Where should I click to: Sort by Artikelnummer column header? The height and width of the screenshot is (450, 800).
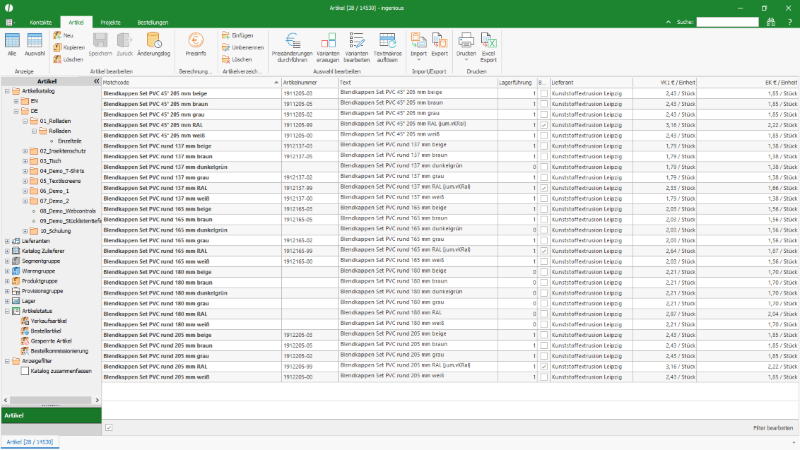[310, 82]
